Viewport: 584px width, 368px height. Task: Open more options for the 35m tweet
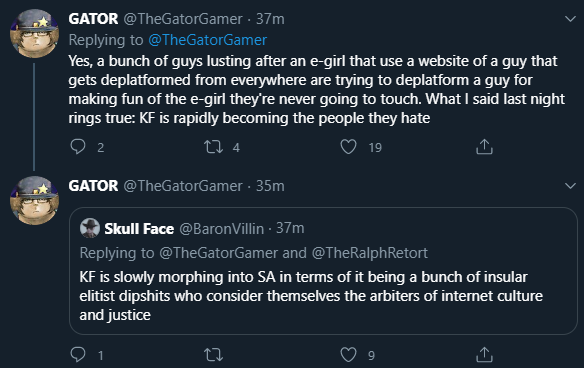(570, 185)
